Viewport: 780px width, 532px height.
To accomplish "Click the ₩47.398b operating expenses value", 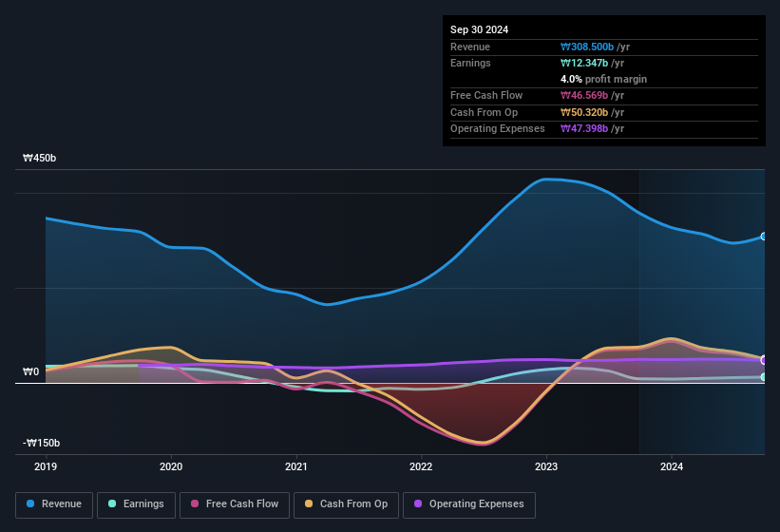I will (x=584, y=129).
